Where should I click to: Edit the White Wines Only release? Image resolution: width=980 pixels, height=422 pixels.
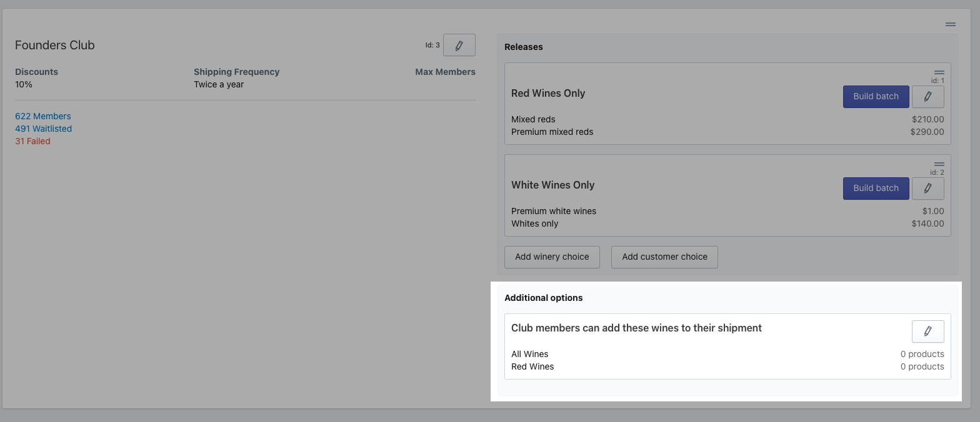(x=927, y=189)
